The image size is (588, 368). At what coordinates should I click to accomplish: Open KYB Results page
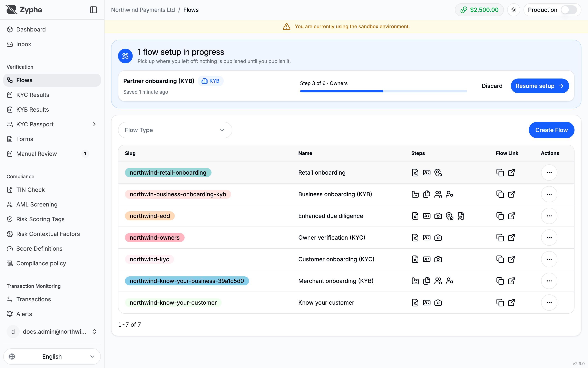tap(52, 110)
